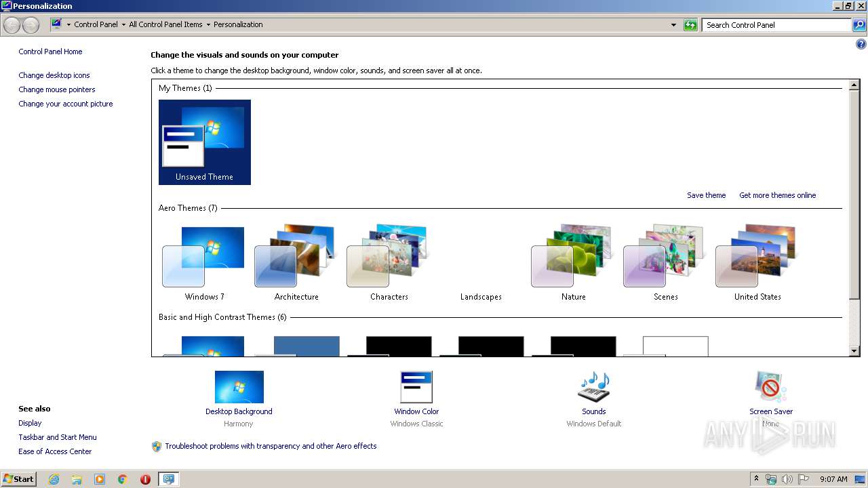
Task: Open Windows Media Player taskbar icon
Action: tap(100, 479)
